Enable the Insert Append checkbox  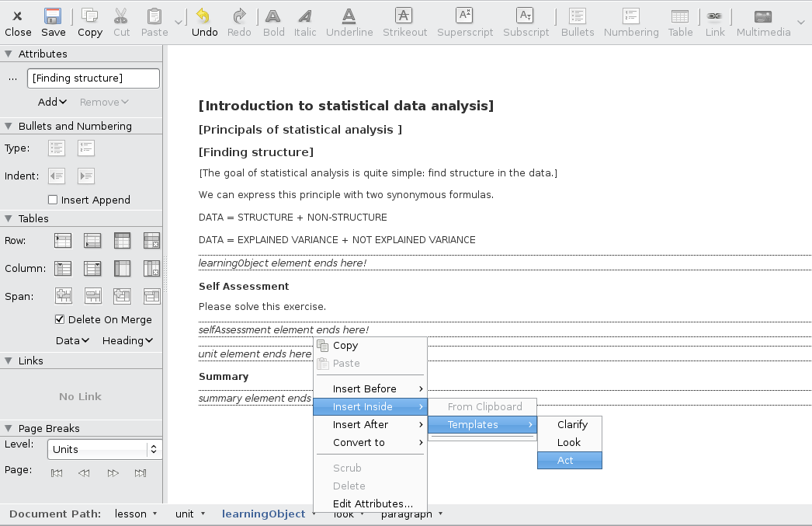point(54,200)
